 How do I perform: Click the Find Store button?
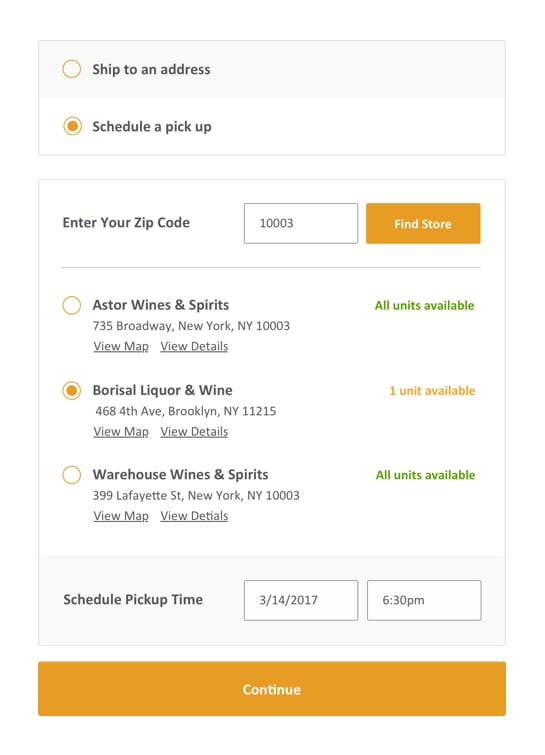pyautogui.click(x=423, y=223)
